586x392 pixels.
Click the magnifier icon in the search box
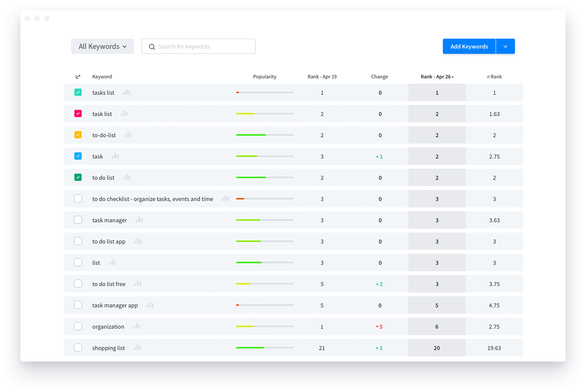click(152, 47)
